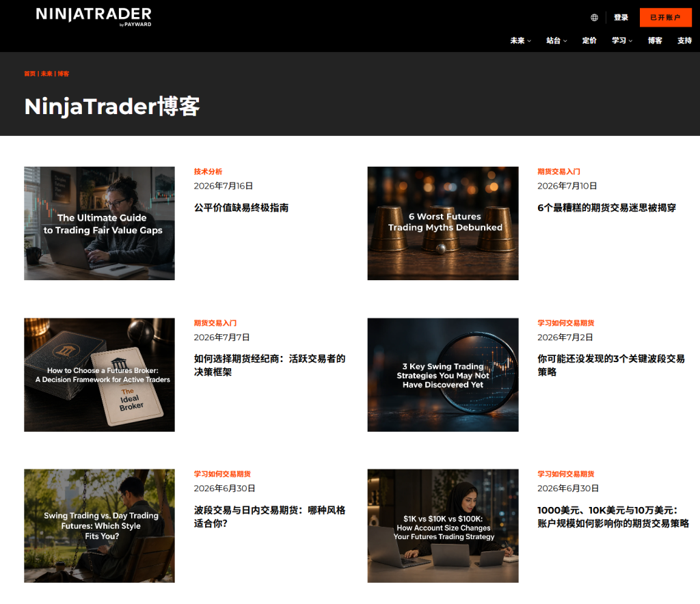Open the $1K vs $10K vs $100K thumbnail
This screenshot has height=604, width=700.
point(443,525)
